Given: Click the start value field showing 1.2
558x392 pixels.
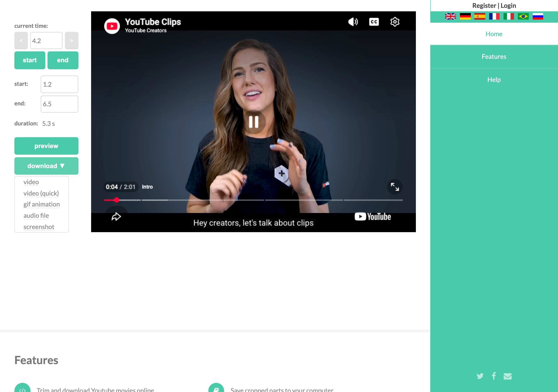Looking at the screenshot, I should click(x=59, y=84).
